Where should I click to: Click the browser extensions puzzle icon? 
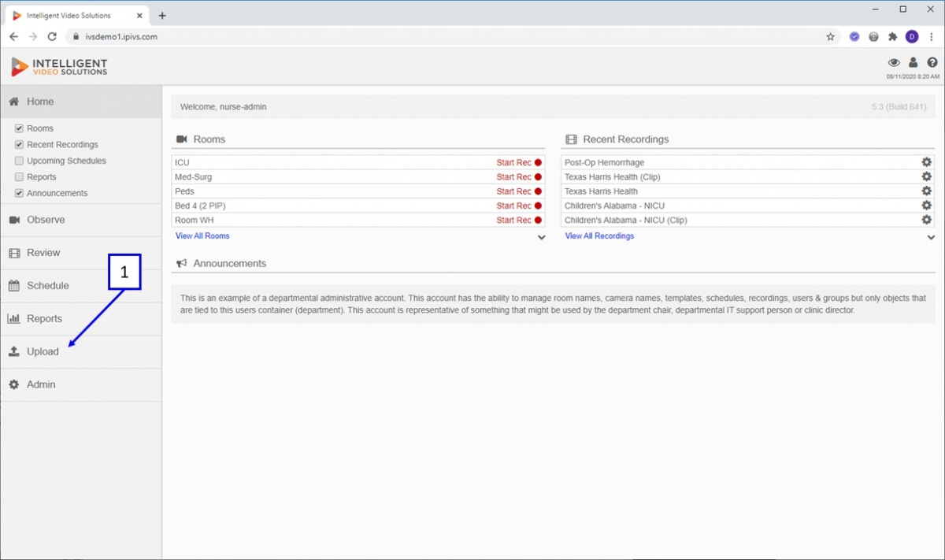(892, 36)
